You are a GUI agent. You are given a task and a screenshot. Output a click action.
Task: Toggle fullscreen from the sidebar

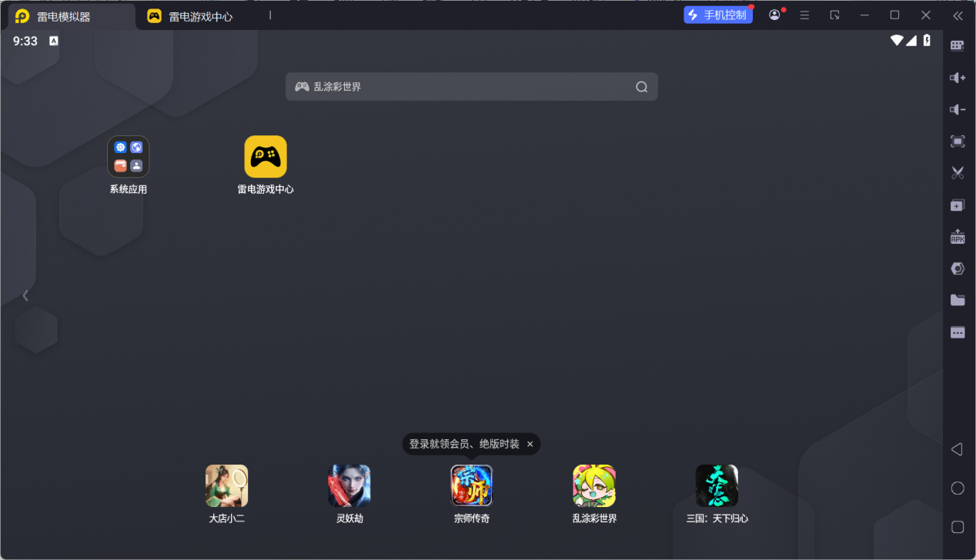tap(958, 142)
